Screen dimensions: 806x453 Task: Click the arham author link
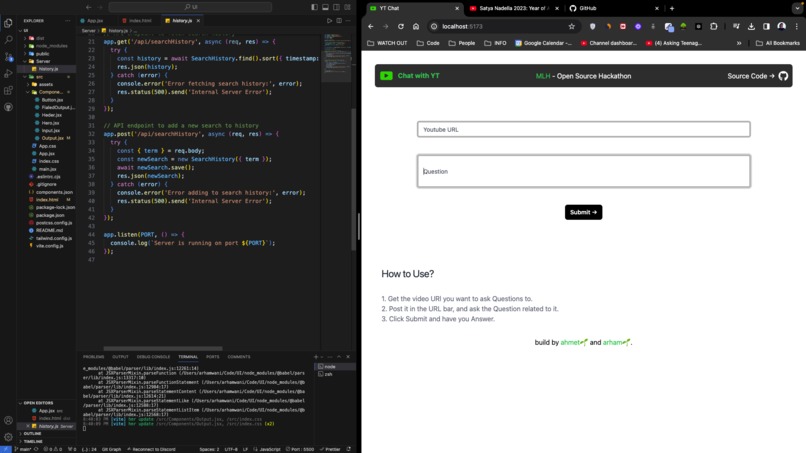616,342
